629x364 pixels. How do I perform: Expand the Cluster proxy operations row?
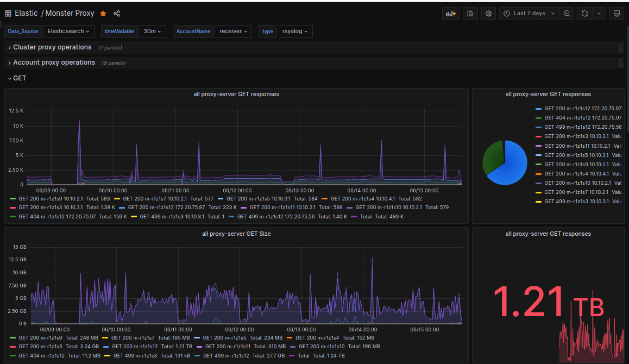click(x=52, y=48)
